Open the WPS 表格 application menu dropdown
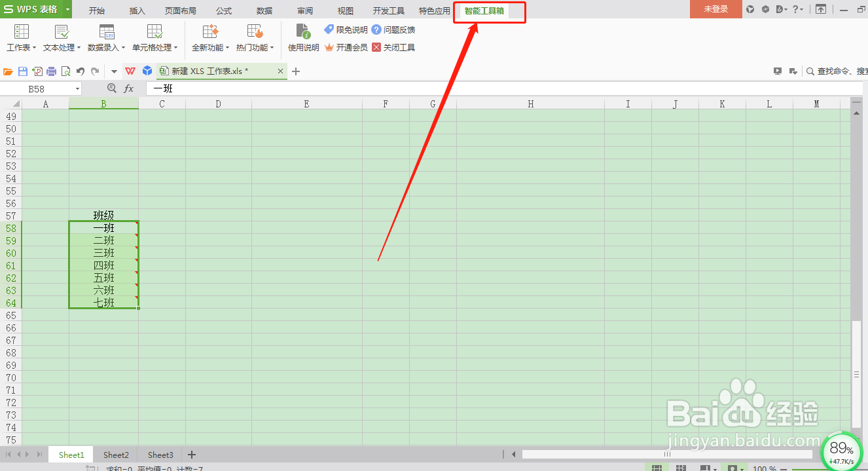 point(67,9)
